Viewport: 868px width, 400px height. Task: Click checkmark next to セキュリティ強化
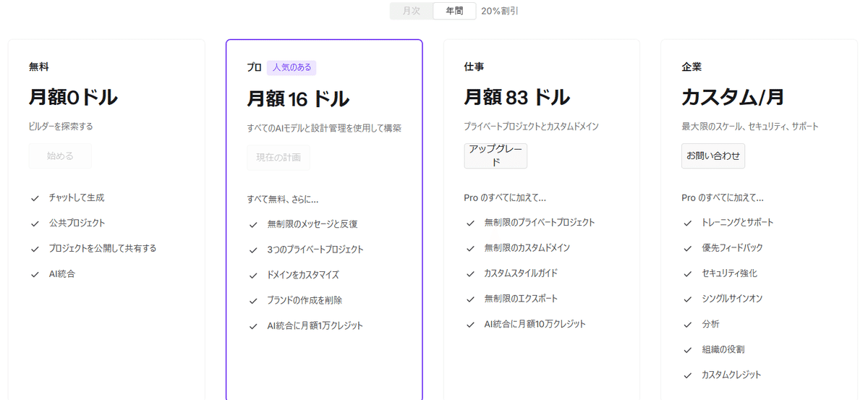pyautogui.click(x=687, y=273)
